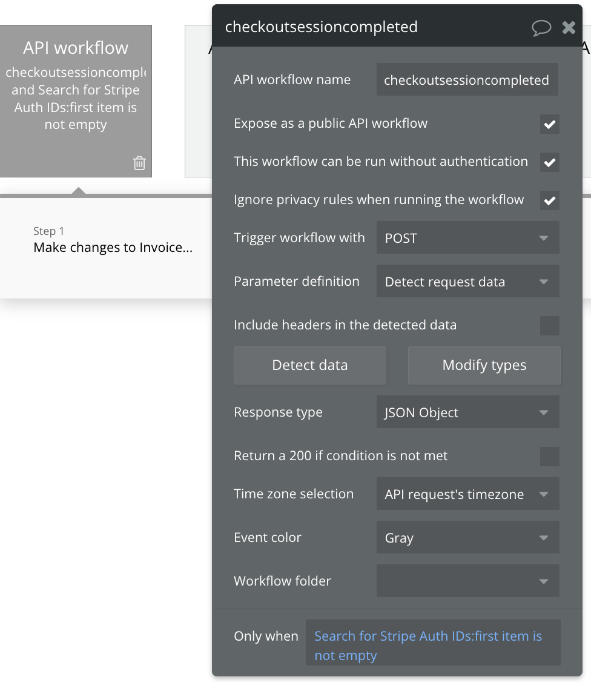This screenshot has width=591, height=700.
Task: Click the Detect data button
Action: tap(309, 365)
